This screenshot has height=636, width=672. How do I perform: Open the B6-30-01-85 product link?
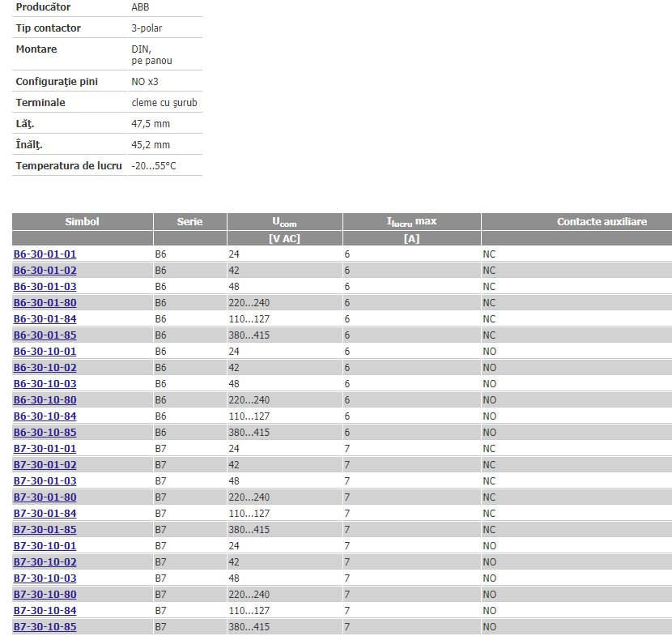45,335
